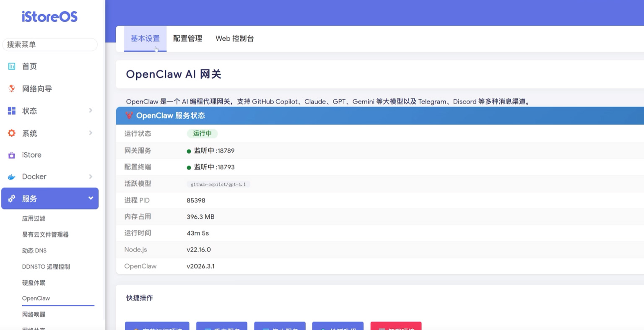Expand the Docker submenu chevron

tap(91, 177)
